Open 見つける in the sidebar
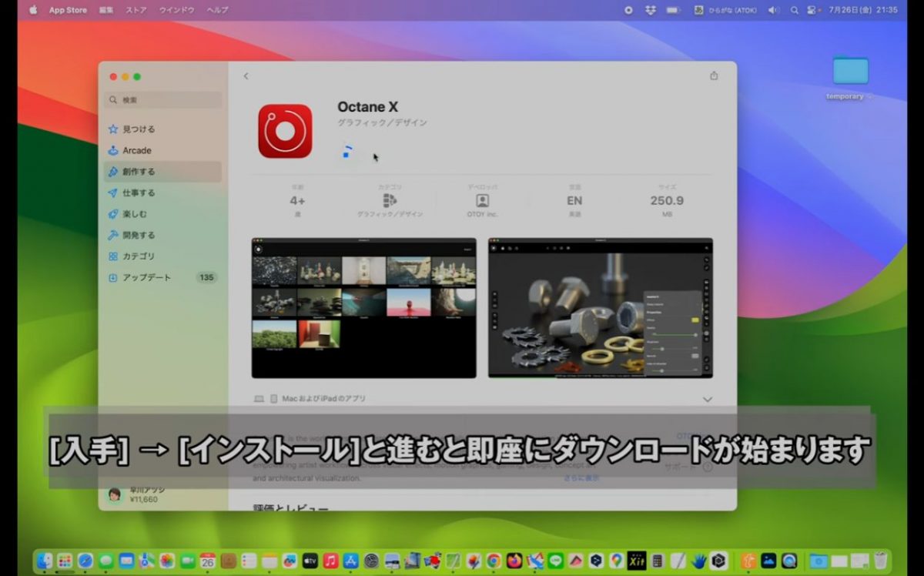 tap(163, 129)
